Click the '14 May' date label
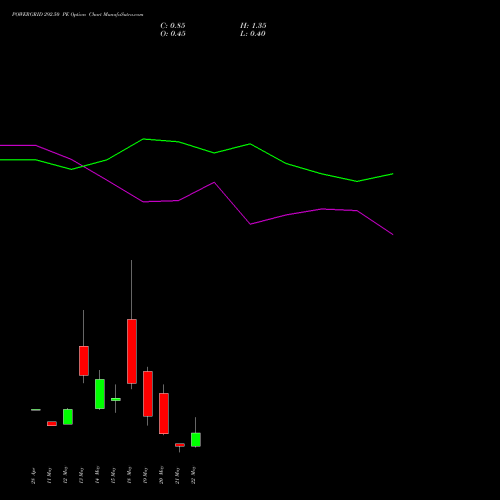Image resolution: width=500 pixels, height=500 pixels. [x=97, y=475]
